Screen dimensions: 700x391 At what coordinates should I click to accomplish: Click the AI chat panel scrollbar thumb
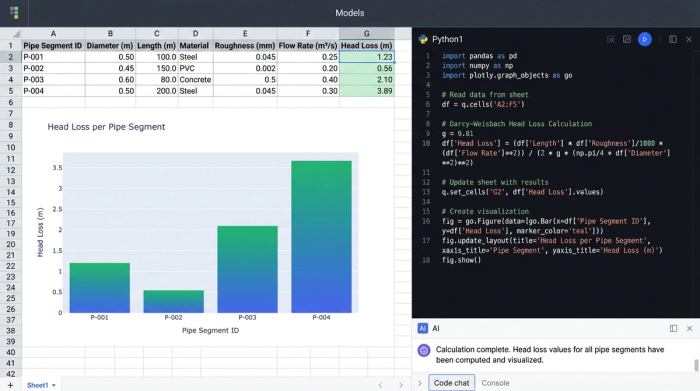pyautogui.click(x=696, y=365)
